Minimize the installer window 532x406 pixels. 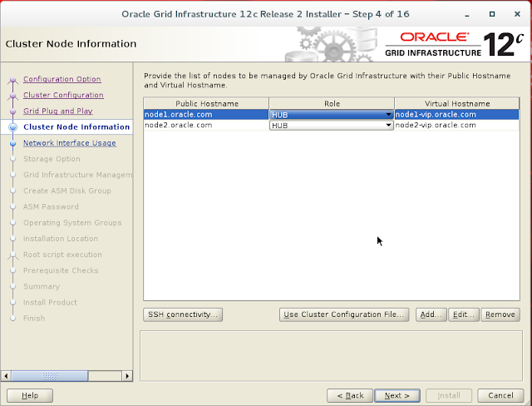(467, 15)
